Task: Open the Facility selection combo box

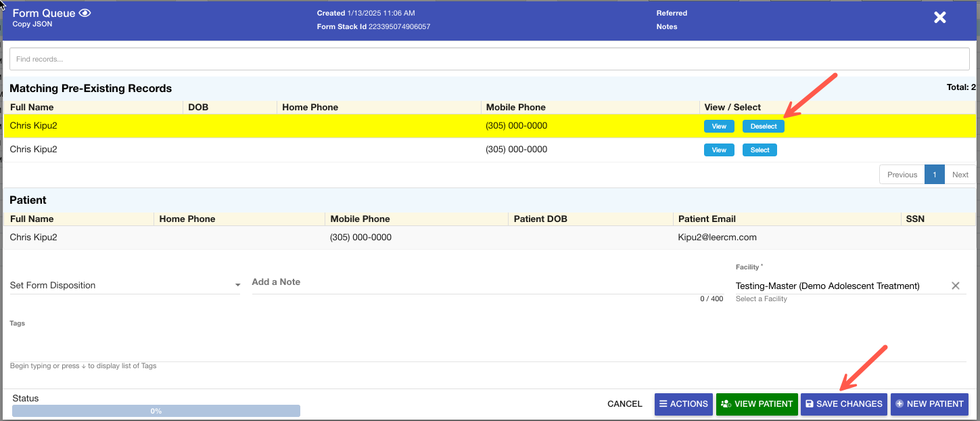Action: coord(839,286)
